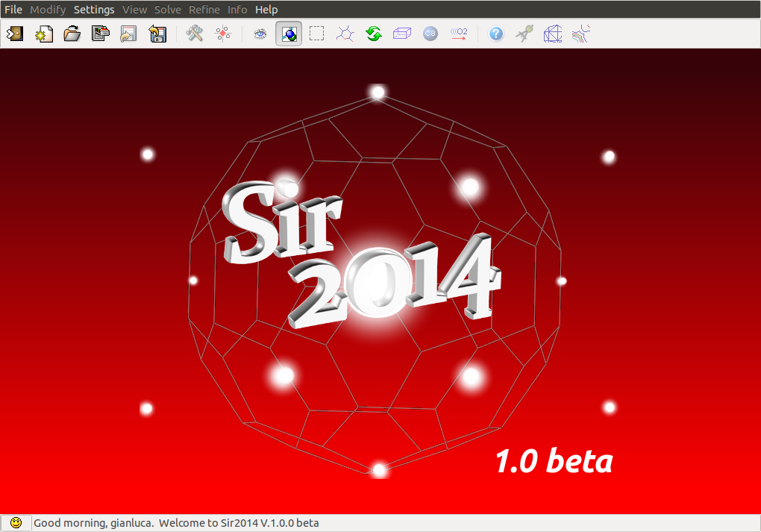The width and height of the screenshot is (761, 532).
Task: Click the grey C8 atom sphere icon
Action: pyautogui.click(x=430, y=34)
